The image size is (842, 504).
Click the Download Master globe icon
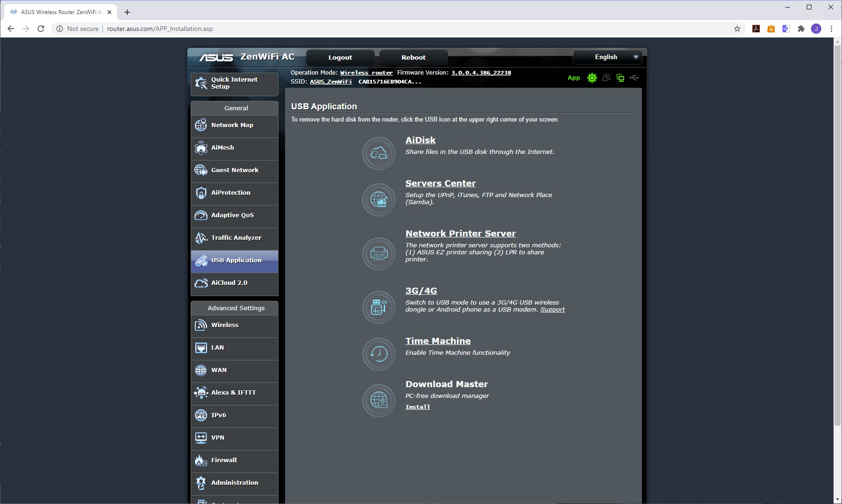coord(379,400)
